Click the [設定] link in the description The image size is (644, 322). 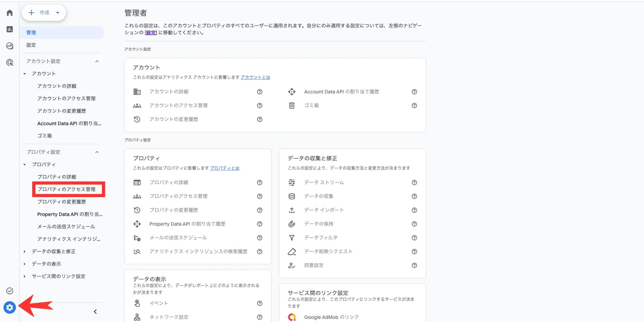(x=151, y=33)
